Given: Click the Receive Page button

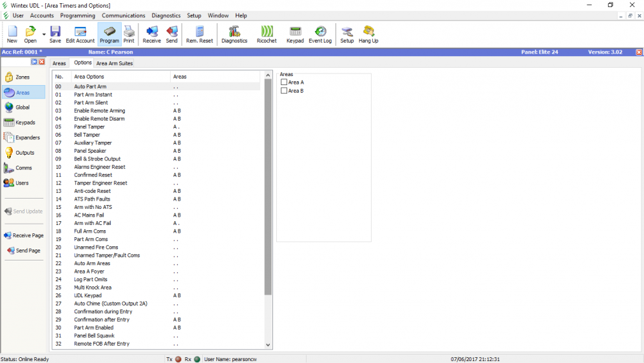Looking at the screenshot, I should click(23, 236).
